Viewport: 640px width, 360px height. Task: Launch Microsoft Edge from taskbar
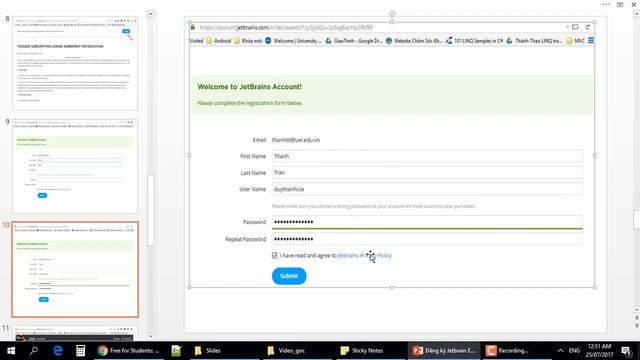click(58, 351)
